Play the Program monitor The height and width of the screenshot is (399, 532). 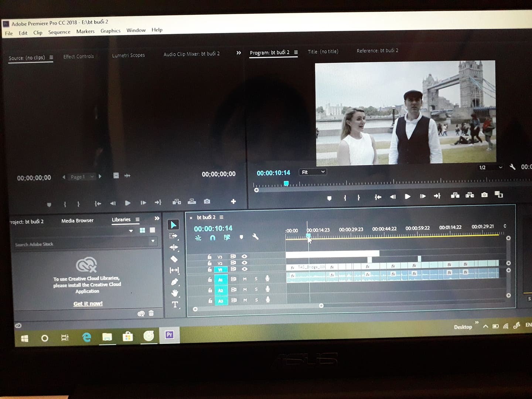[407, 197]
